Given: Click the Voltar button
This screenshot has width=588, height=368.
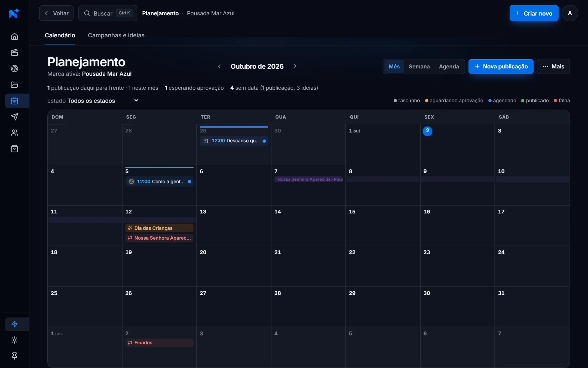Looking at the screenshot, I should tap(56, 13).
